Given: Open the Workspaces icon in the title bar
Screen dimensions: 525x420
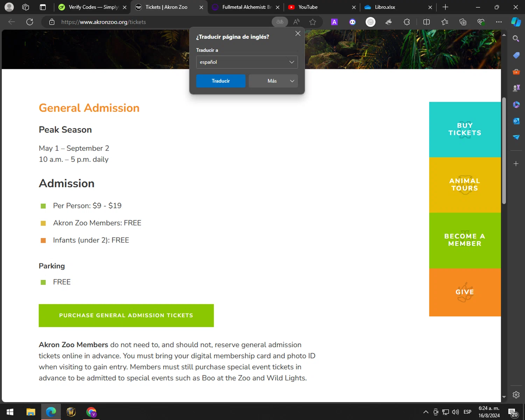Looking at the screenshot, I should 26,7.
